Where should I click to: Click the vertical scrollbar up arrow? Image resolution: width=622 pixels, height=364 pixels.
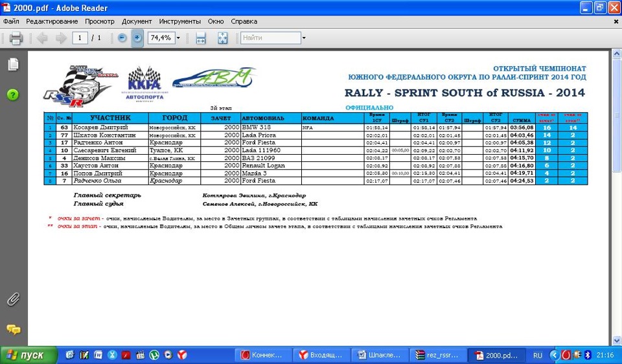(617, 54)
